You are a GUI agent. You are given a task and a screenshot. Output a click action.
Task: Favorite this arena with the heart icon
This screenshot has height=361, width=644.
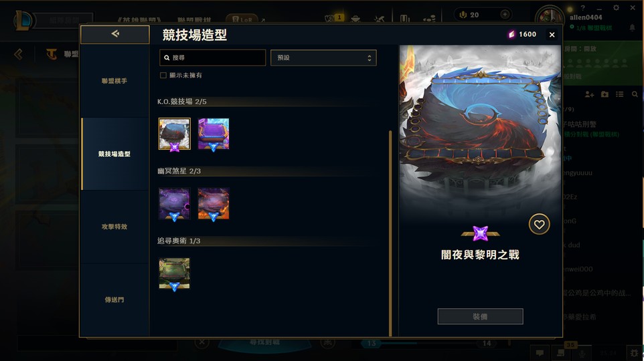coord(539,225)
